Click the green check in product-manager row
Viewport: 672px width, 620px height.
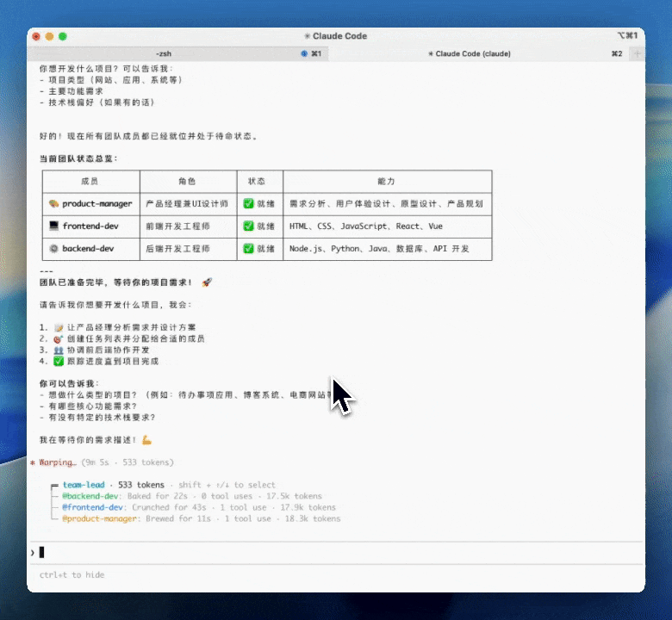coord(248,203)
